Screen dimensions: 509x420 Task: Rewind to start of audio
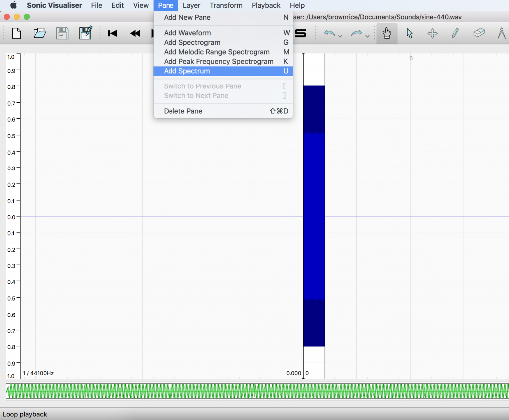pos(112,33)
